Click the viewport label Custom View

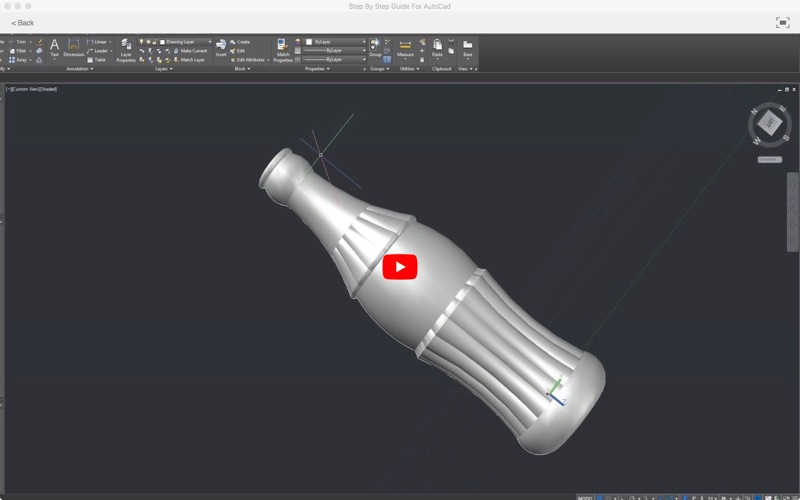24,89
